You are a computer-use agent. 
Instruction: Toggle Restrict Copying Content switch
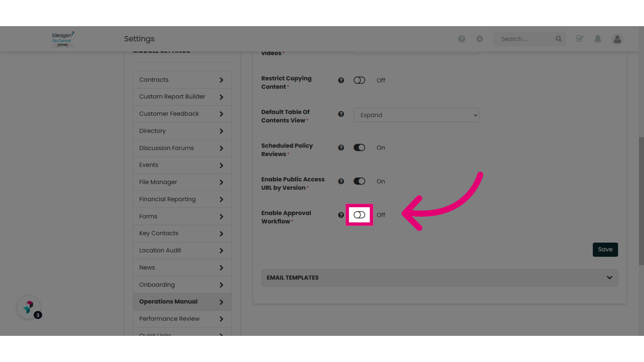coord(359,80)
